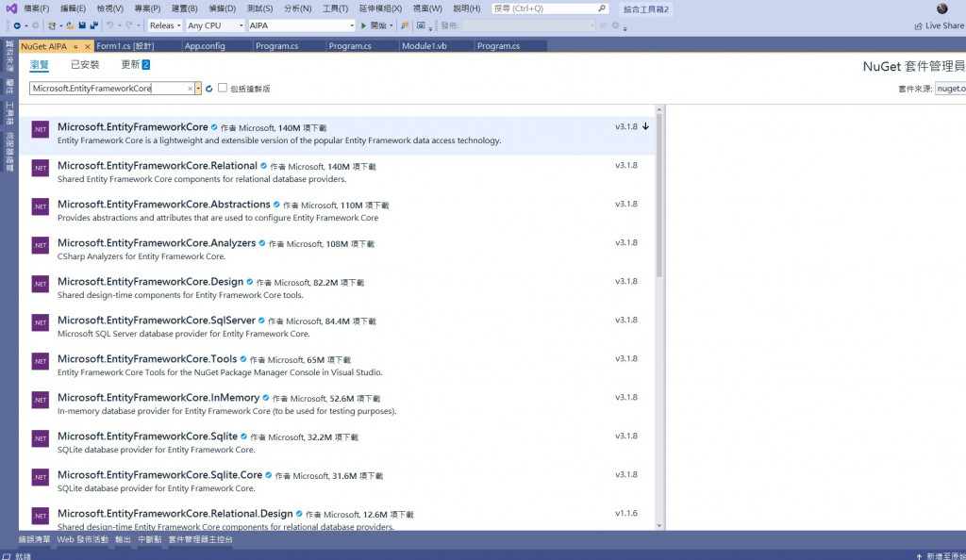Open the 檔案(F) menu
Screen dimensions: 966x560
pyautogui.click(x=37, y=8)
